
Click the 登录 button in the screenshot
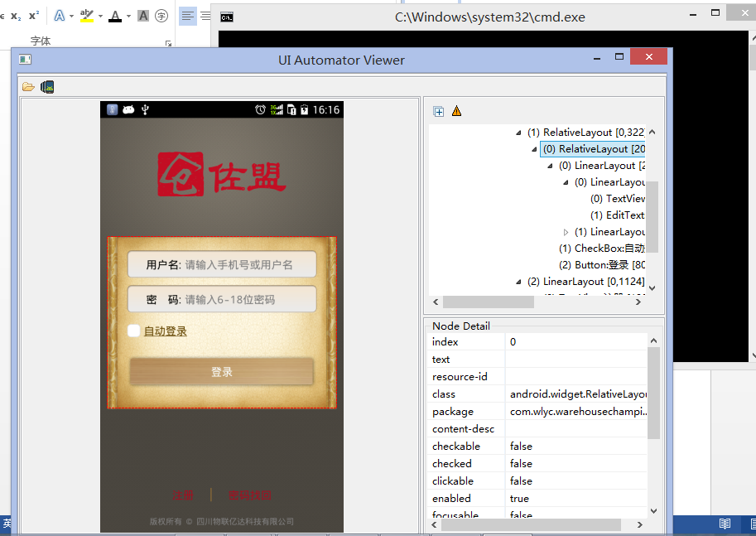coord(221,372)
